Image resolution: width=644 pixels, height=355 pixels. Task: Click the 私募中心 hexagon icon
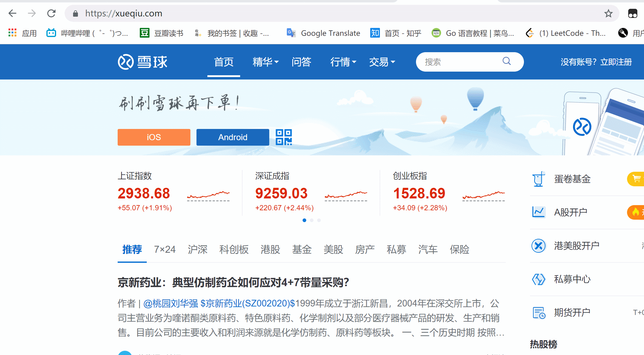(538, 279)
